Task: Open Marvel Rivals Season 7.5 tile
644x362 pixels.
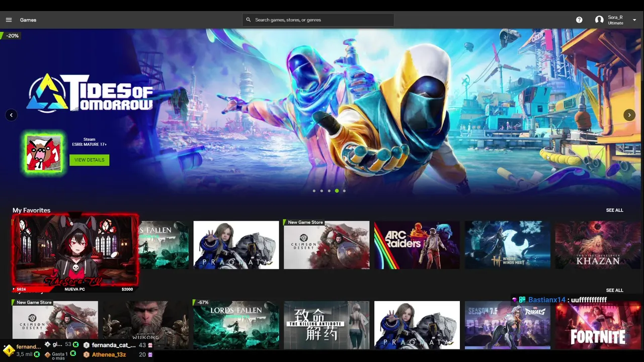Action: pyautogui.click(x=507, y=325)
